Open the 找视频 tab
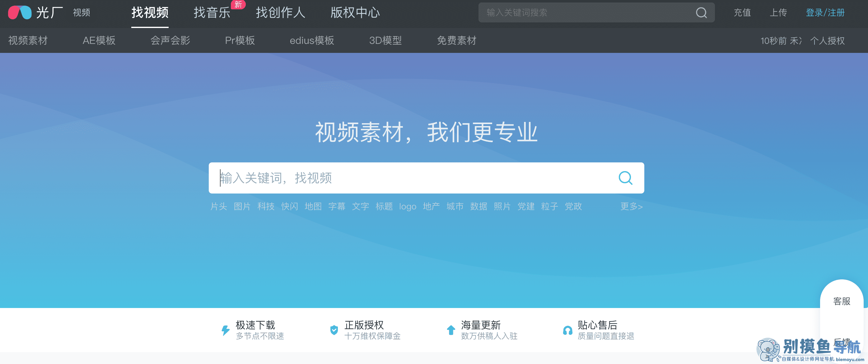Viewport: 868px width, 364px height. click(150, 13)
